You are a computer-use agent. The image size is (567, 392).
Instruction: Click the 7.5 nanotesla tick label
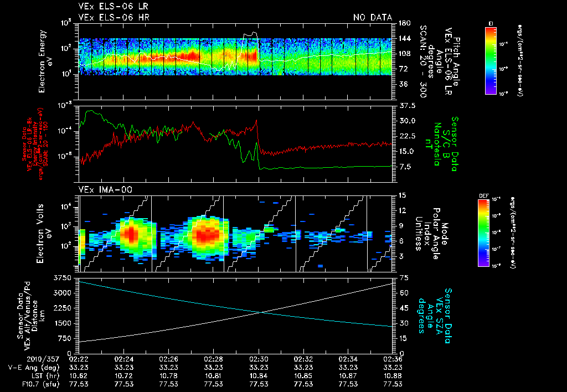(405, 167)
